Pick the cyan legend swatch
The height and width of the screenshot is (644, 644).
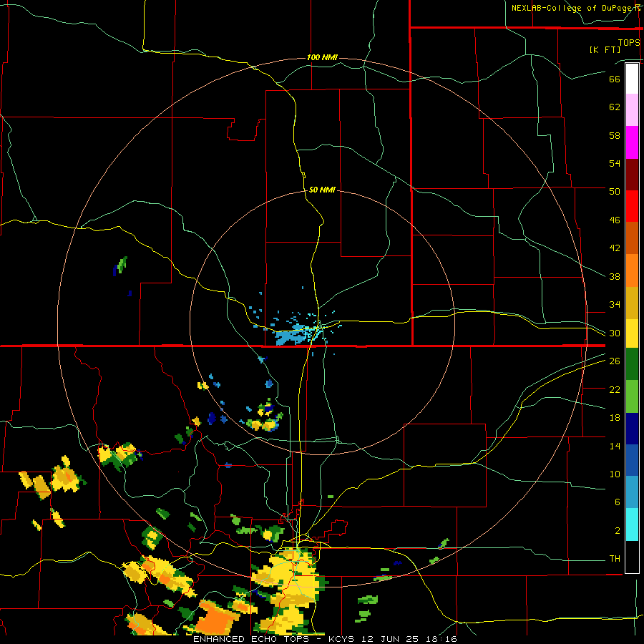632,525
